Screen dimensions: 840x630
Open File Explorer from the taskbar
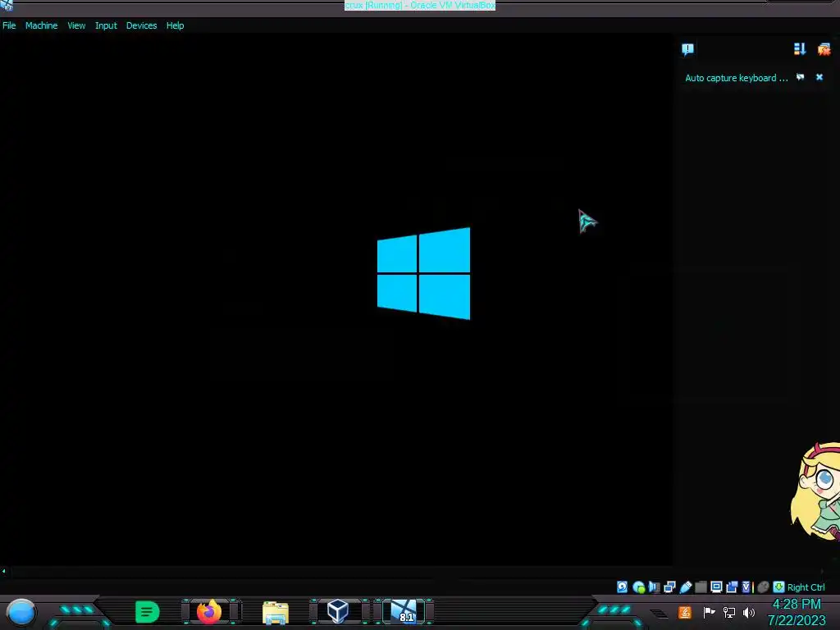click(x=276, y=612)
